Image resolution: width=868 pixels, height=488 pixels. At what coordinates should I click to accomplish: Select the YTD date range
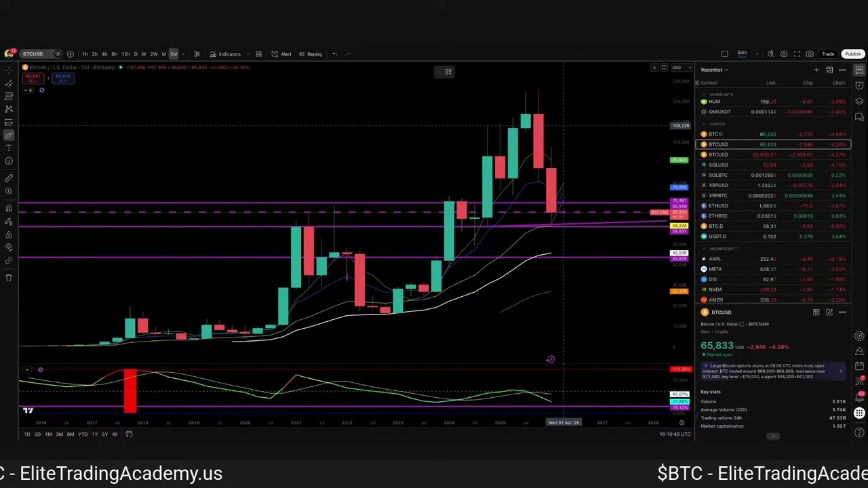pyautogui.click(x=83, y=434)
